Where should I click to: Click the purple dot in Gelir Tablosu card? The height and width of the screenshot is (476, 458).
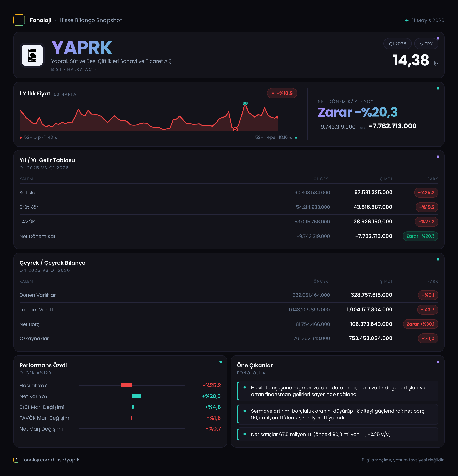438,157
